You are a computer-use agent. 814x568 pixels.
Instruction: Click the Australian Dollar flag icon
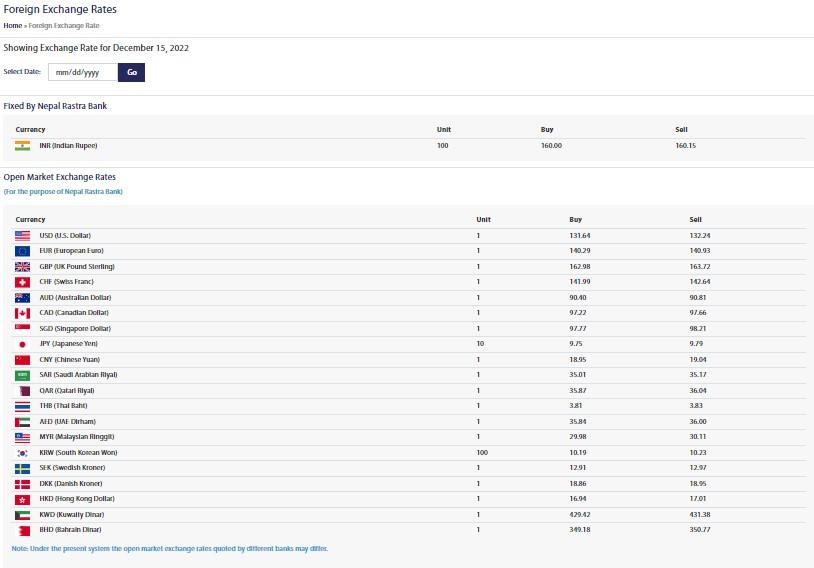point(22,297)
